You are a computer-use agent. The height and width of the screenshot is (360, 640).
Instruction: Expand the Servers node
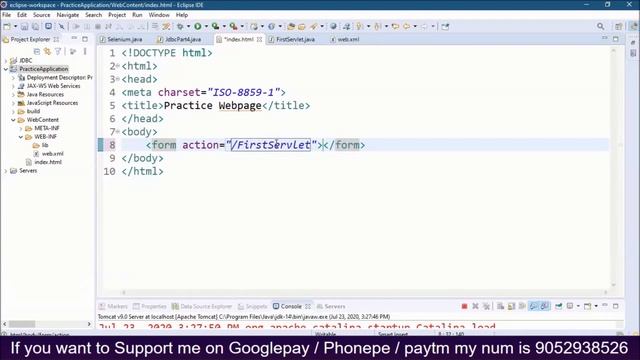click(5, 171)
